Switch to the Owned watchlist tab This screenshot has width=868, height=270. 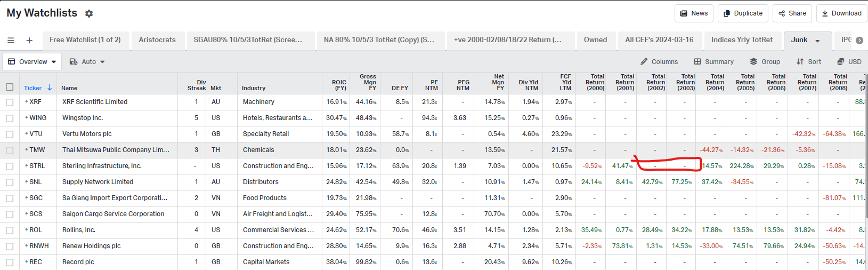click(x=595, y=40)
